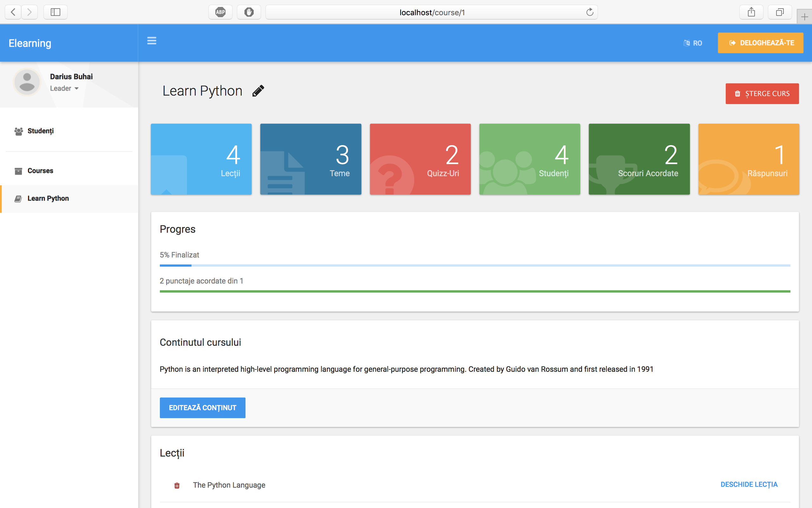Open a new tab with plus icon
The image size is (812, 508).
coord(804,17)
